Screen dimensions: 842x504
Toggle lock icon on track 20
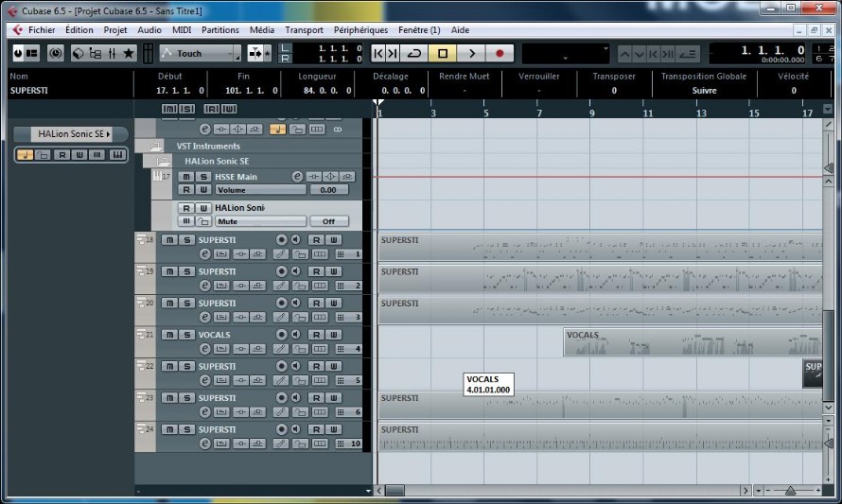point(300,317)
